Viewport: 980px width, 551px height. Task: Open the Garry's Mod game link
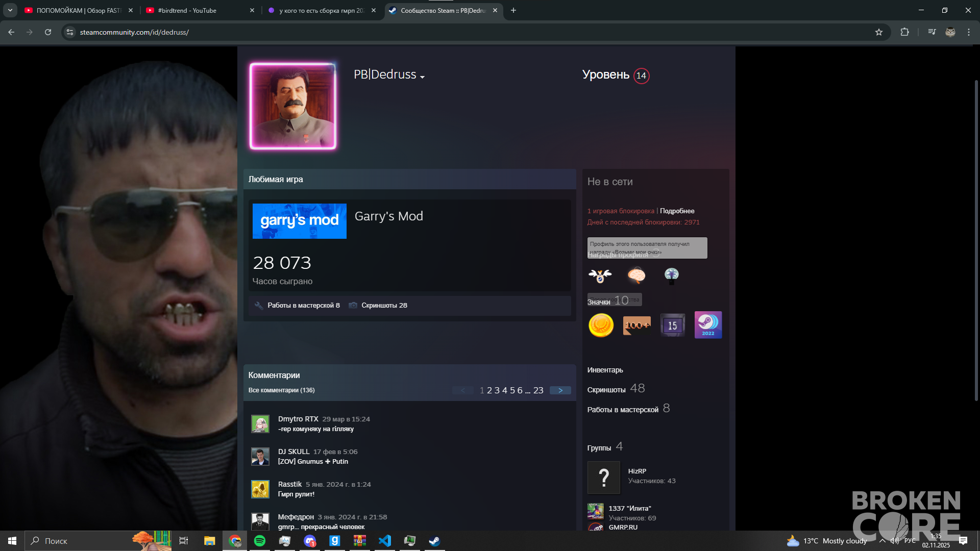[389, 216]
